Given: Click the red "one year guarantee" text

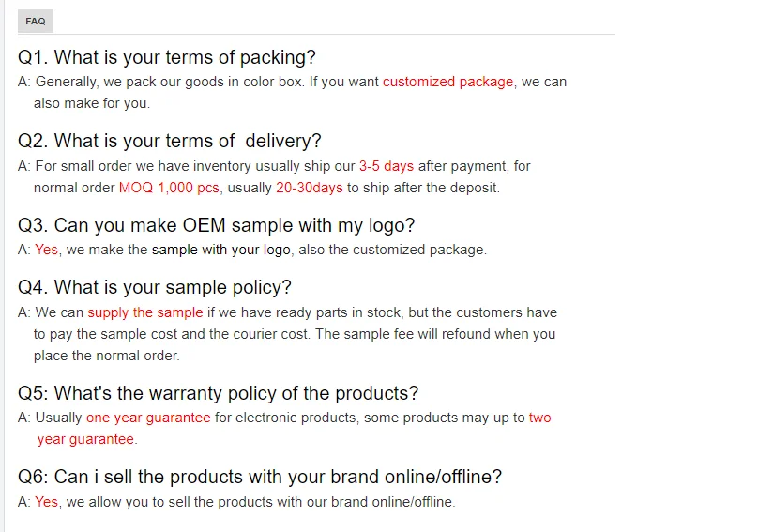Looking at the screenshot, I should 148,418.
